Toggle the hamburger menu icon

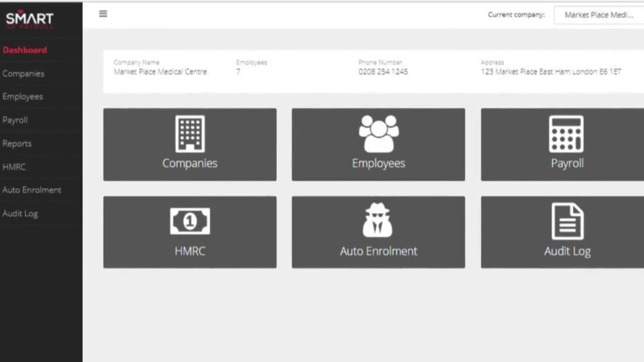103,14
